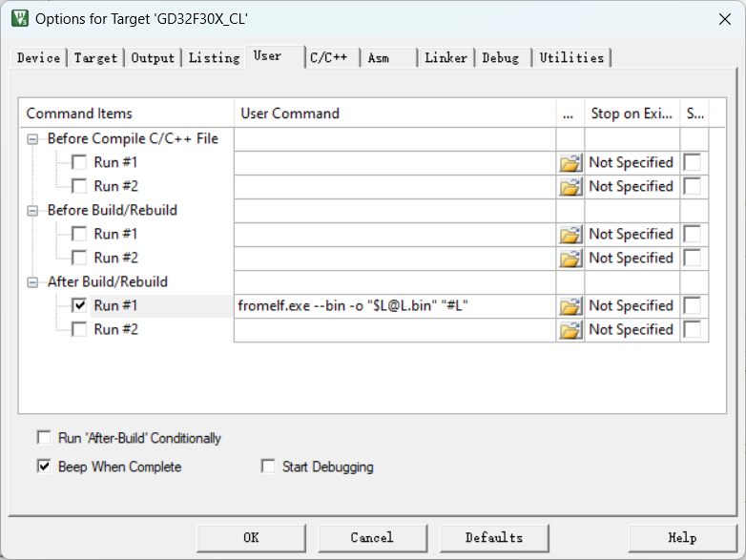
Task: Toggle Run 'After-Build' Conditionally checkbox
Action: coord(44,437)
